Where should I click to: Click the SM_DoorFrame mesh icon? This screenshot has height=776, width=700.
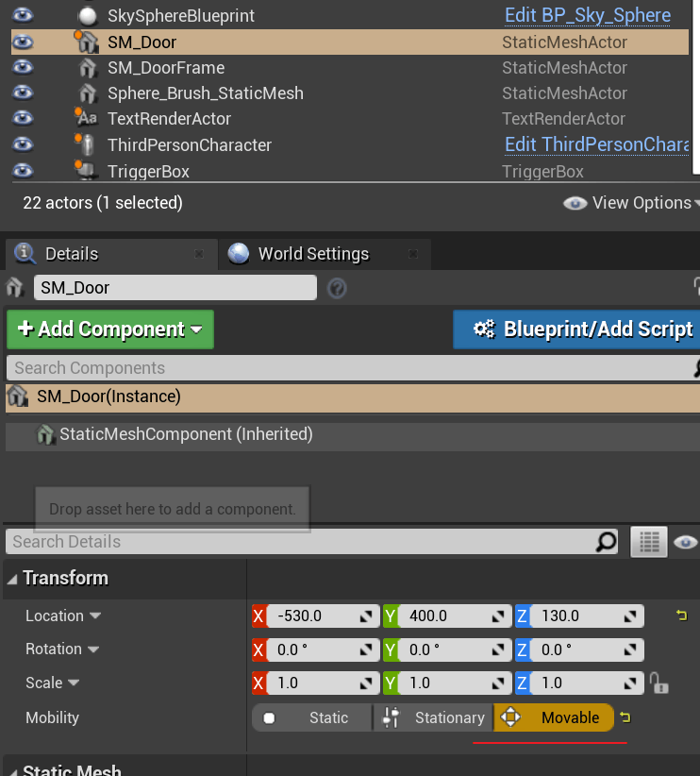[x=88, y=67]
